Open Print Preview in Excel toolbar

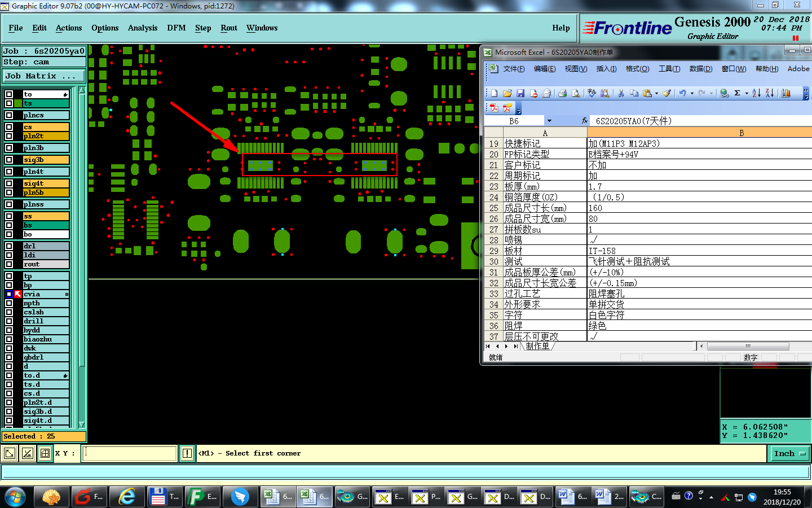coord(576,93)
